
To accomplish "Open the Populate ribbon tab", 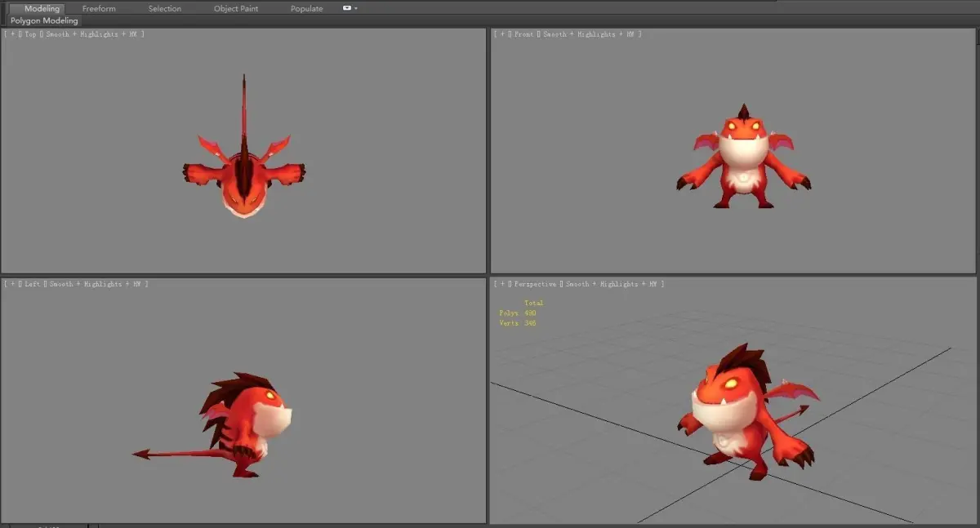I will coord(306,8).
